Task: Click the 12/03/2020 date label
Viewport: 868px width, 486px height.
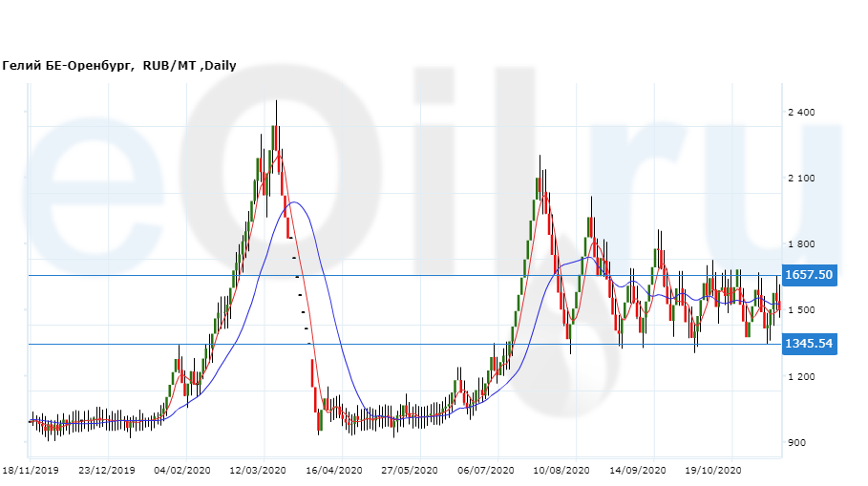Action: [x=258, y=471]
